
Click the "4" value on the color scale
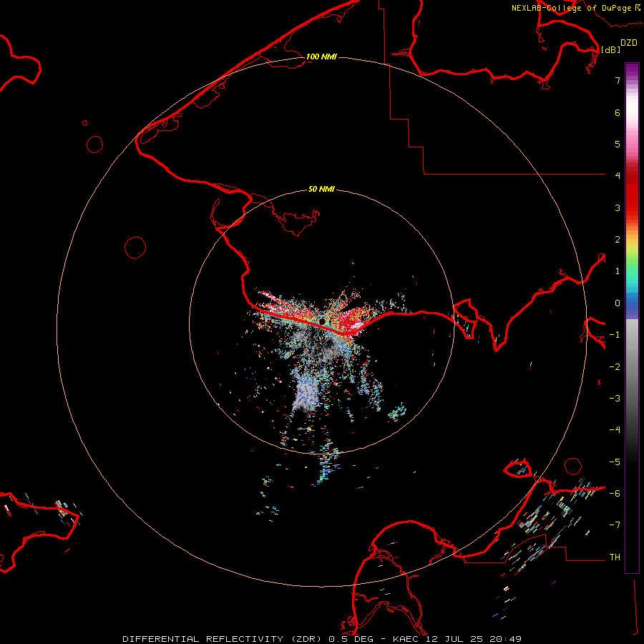point(618,176)
